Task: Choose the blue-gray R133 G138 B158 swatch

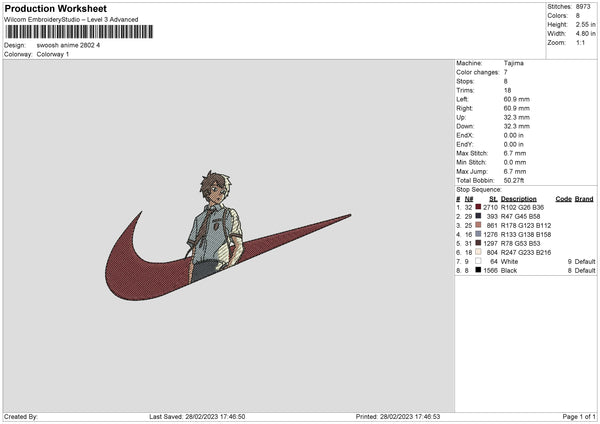Action: [478, 234]
